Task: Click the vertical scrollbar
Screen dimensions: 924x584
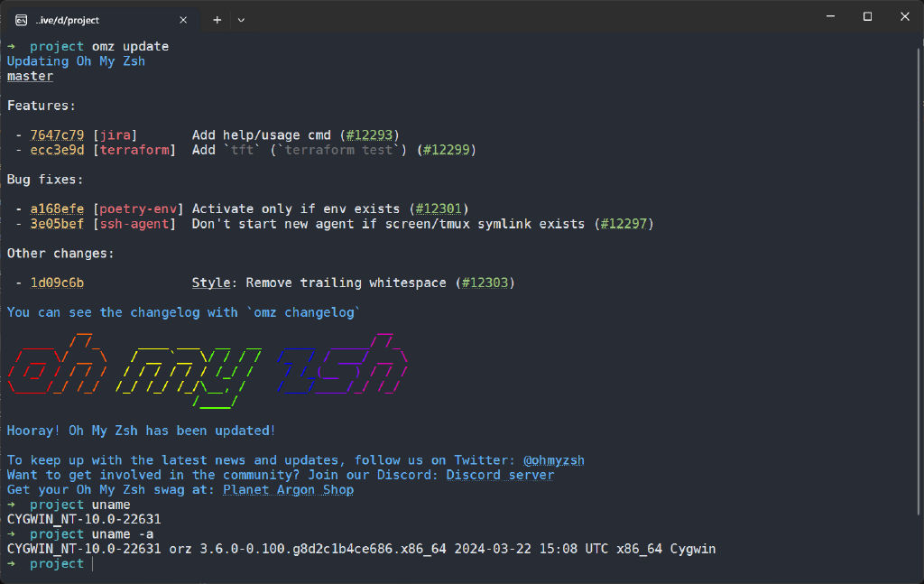Action: 919,282
